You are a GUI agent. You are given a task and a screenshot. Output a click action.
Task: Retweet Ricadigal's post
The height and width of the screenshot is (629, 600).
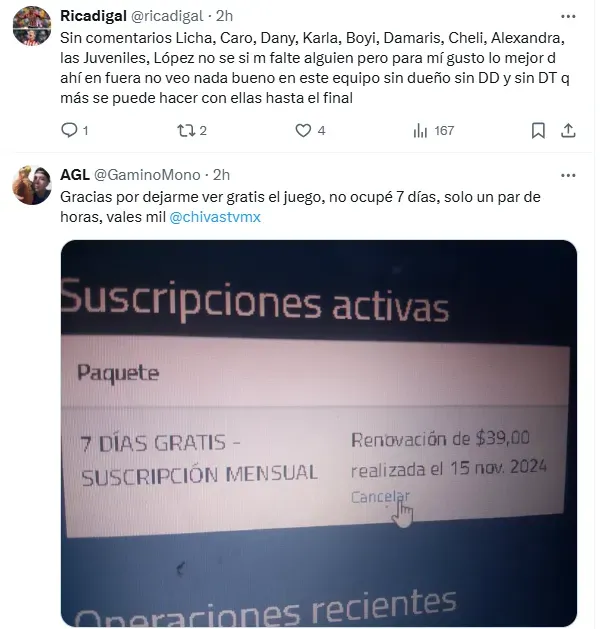pyautogui.click(x=186, y=131)
